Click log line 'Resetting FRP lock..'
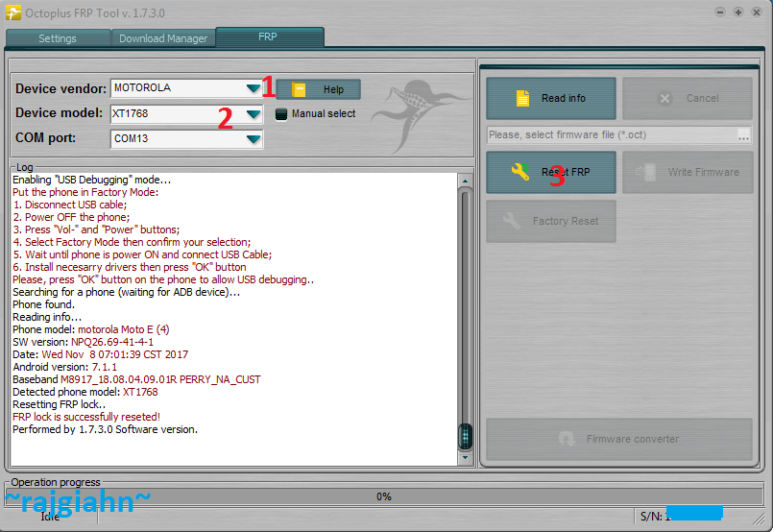The image size is (773, 532). click(x=59, y=404)
